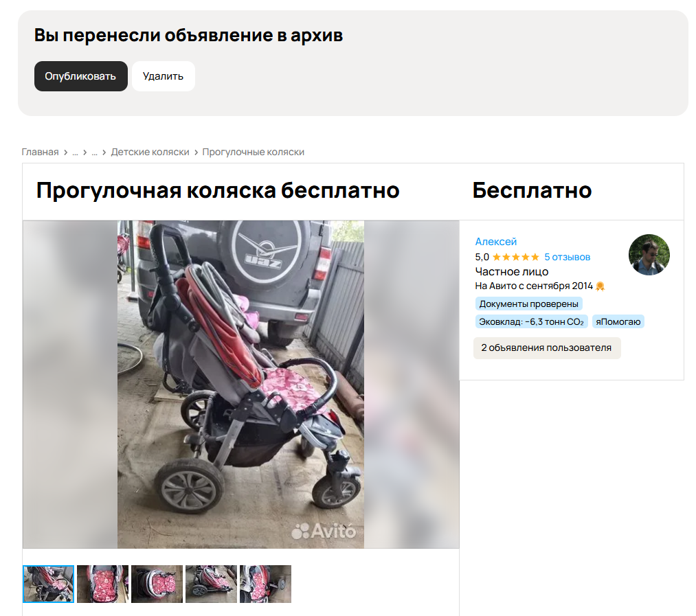
Task: Open Прогулочные коляски breadcrumb
Action: [254, 152]
